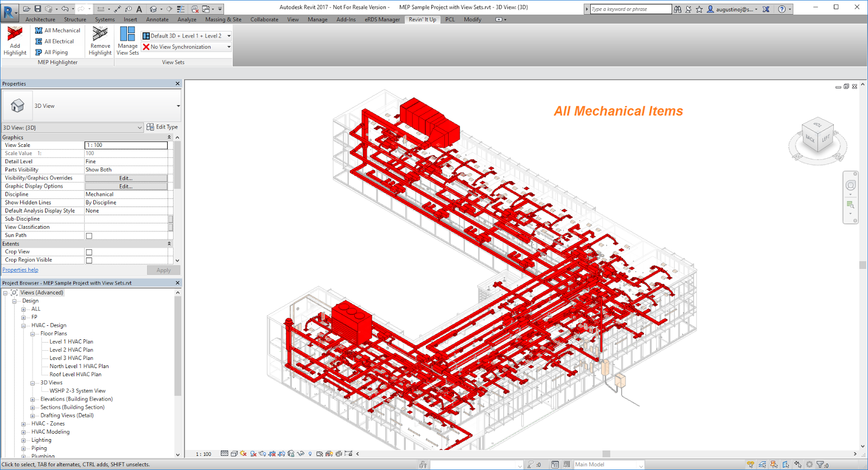Click Edit for Graphic Display Options
The image size is (868, 470).
coord(126,186)
